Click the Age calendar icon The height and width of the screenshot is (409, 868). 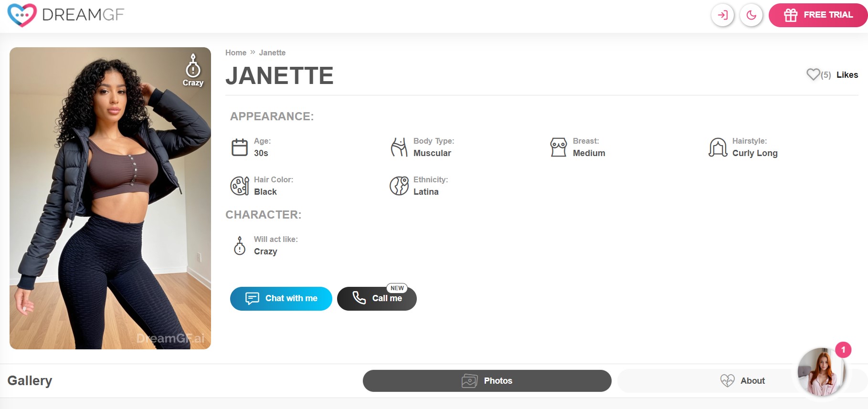coord(240,147)
